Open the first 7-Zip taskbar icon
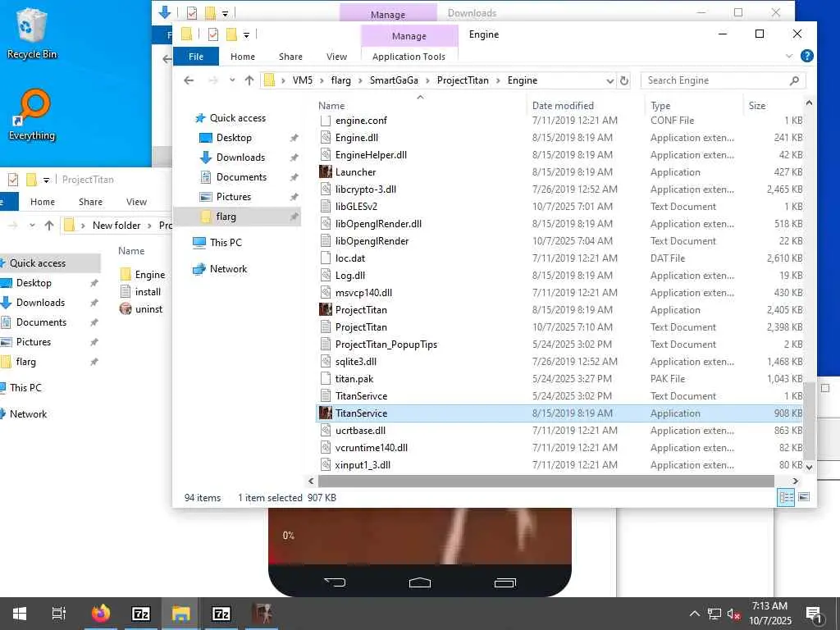This screenshot has width=840, height=630. coord(141,614)
